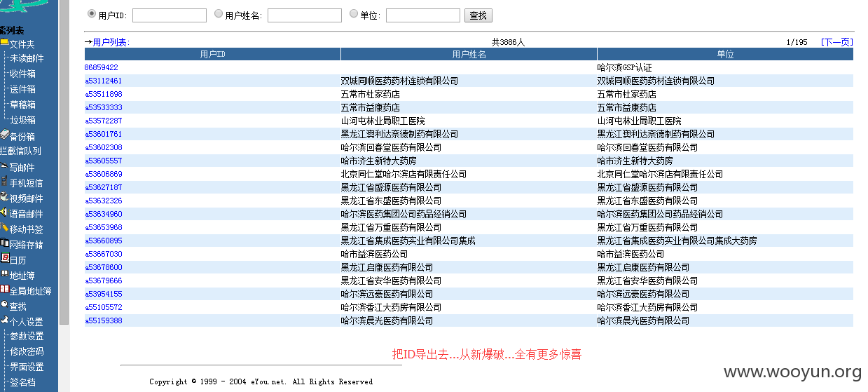The width and height of the screenshot is (868, 392).
Task: Open user ID a53634960
Action: [x=104, y=214]
